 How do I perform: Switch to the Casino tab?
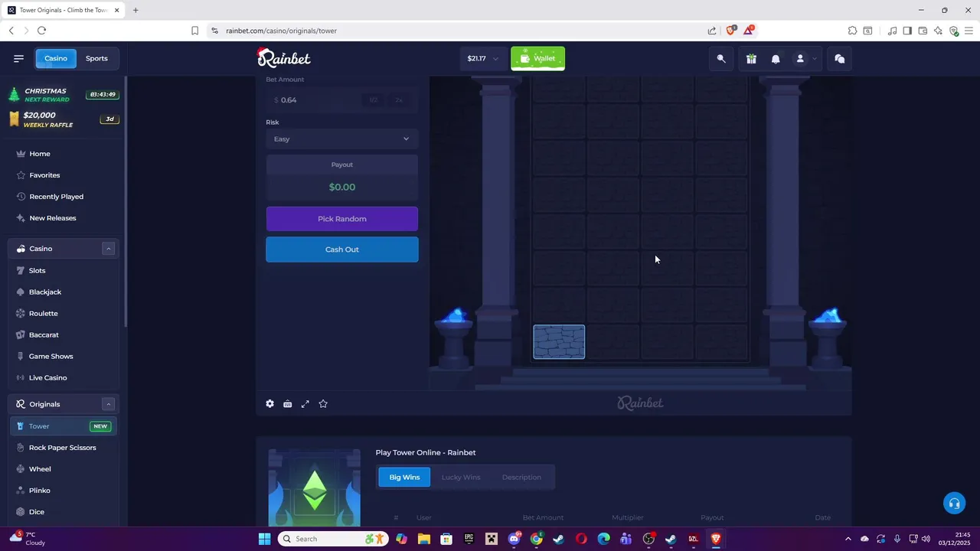[56, 58]
